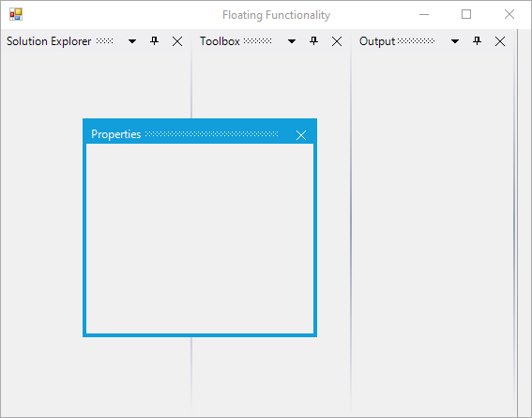Click the application icon in the title bar
This screenshot has height=418, width=532.
tap(16, 14)
